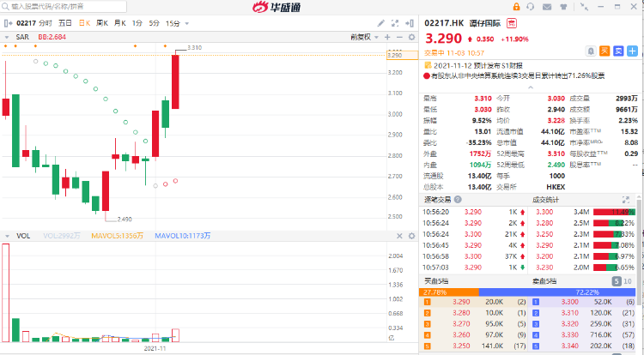
Task: Open dropdown arrow after 15分
Action: point(187,24)
